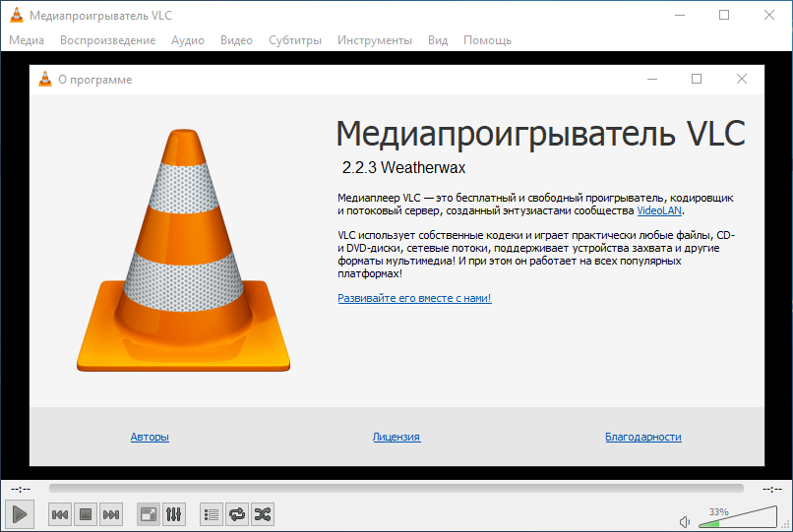Close the 'О программе' dialog
This screenshot has height=532, width=793.
[x=742, y=79]
